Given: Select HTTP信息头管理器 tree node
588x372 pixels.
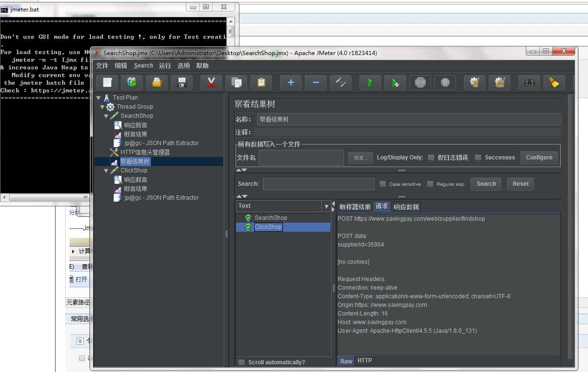Looking at the screenshot, I should point(145,152).
